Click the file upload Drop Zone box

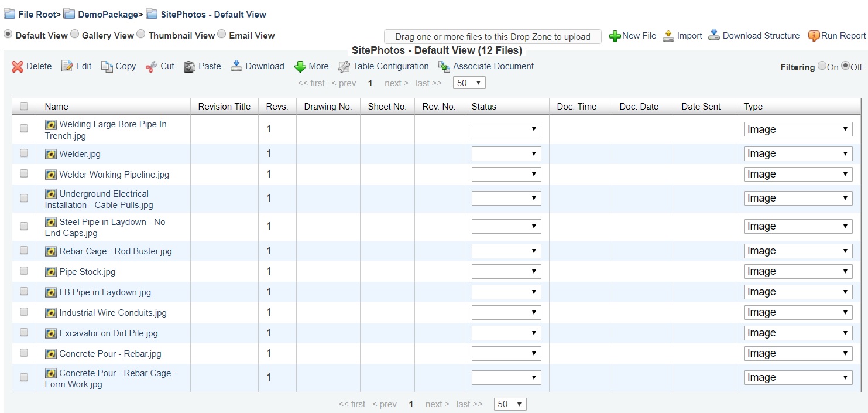coord(493,37)
